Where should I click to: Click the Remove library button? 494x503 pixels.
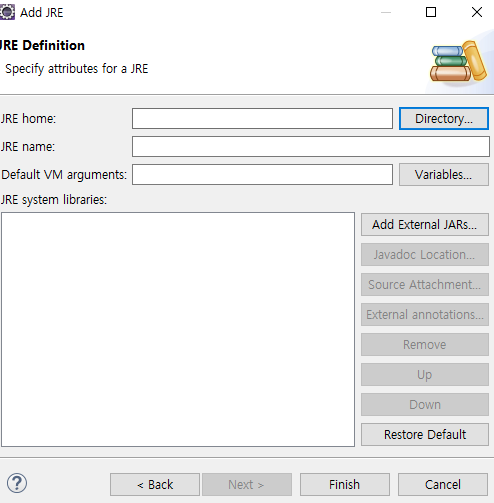(x=425, y=345)
